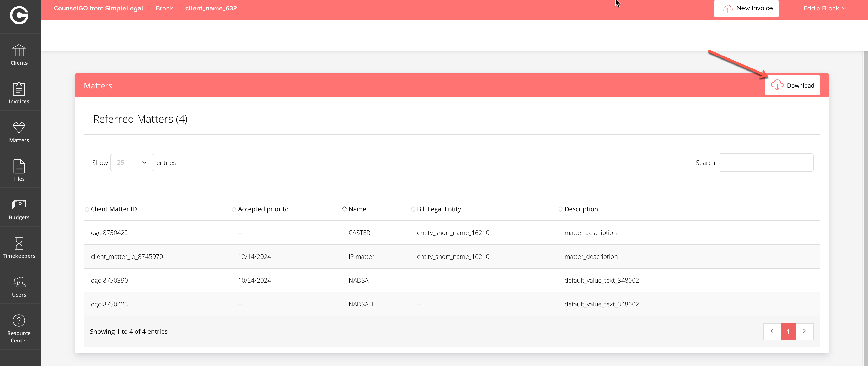Screen dimensions: 868x366
Task: Open Files from the sidebar
Action: 19,170
